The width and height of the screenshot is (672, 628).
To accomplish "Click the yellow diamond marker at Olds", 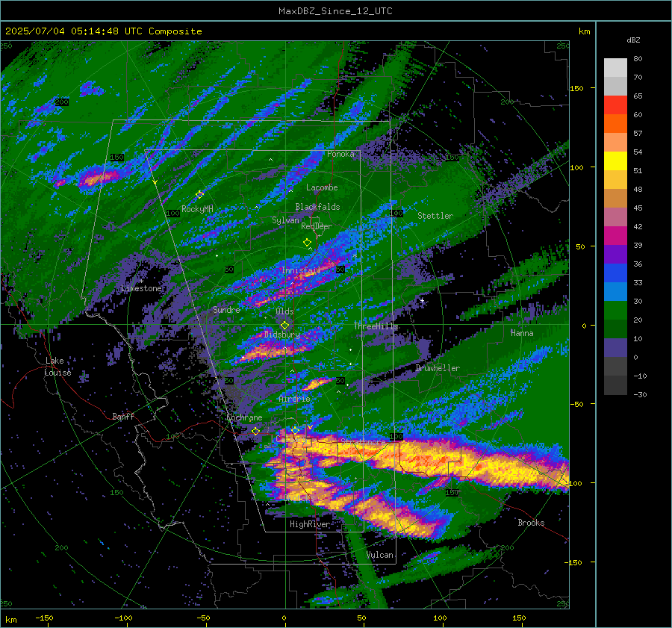I will tap(284, 326).
